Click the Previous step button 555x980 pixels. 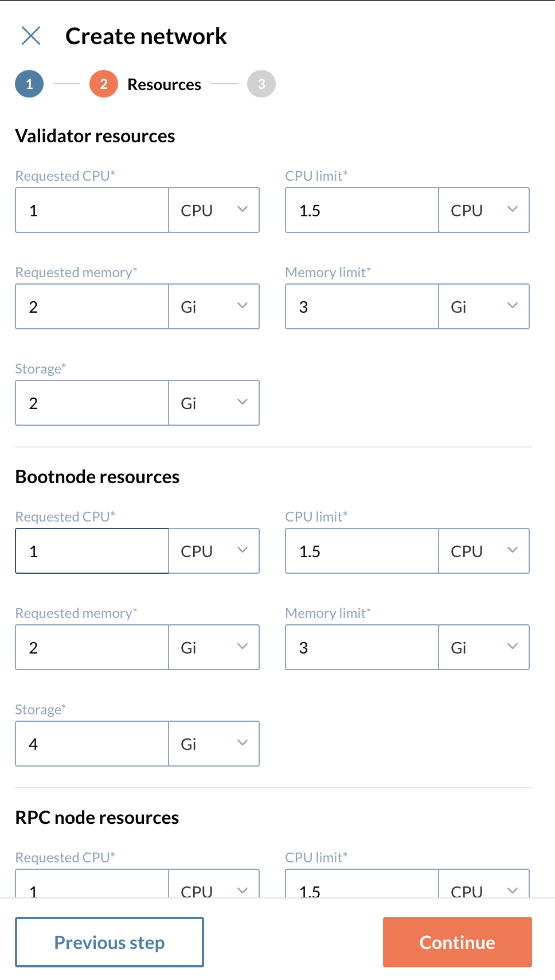110,942
